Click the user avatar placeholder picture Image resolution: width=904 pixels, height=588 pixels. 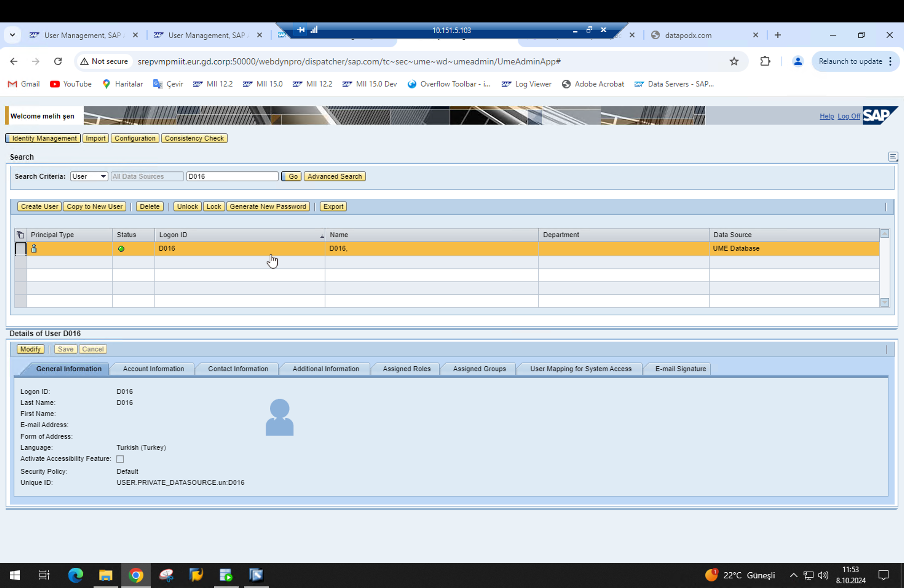coord(280,417)
